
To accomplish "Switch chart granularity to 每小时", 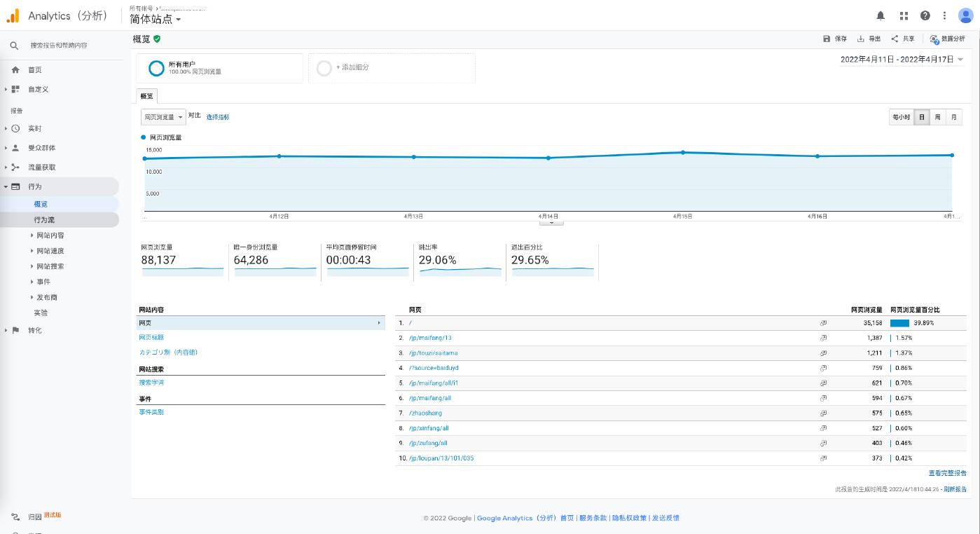I will click(901, 117).
